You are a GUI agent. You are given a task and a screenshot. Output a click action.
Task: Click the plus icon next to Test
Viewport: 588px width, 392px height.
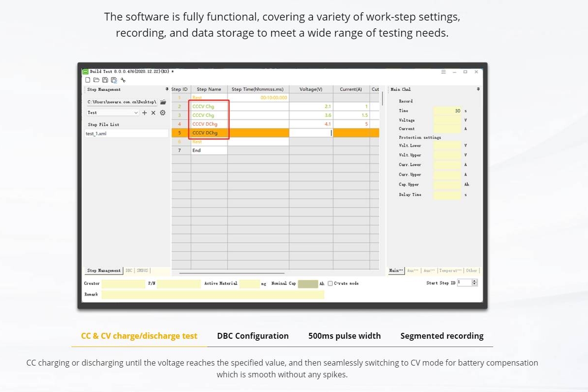(145, 113)
